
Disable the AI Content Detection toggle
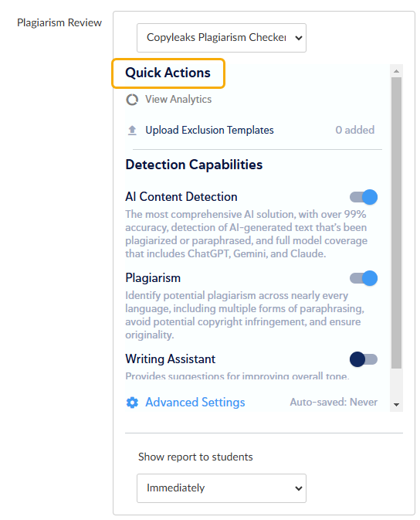pos(364,197)
